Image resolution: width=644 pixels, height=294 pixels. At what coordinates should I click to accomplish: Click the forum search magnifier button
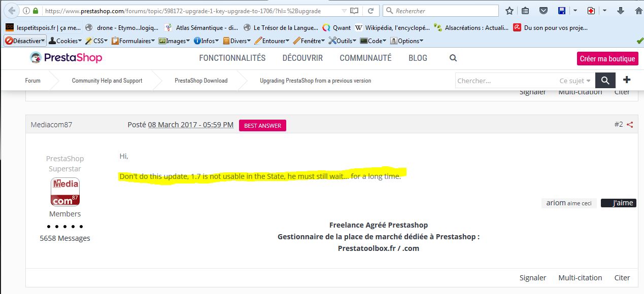click(x=605, y=80)
